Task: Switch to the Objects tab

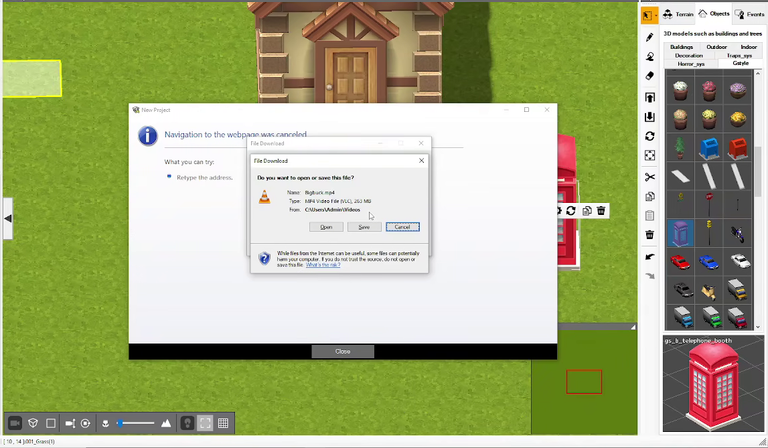Action: [714, 14]
